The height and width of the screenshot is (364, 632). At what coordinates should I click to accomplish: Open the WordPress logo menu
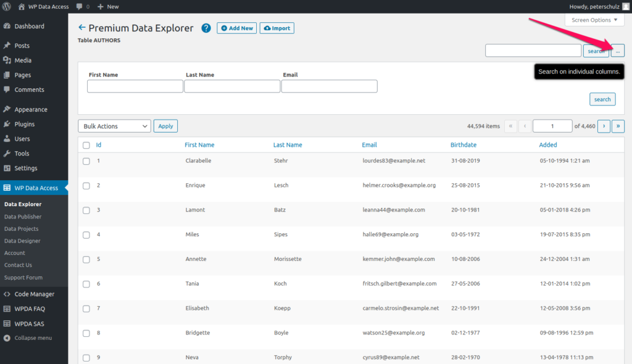[x=7, y=6]
